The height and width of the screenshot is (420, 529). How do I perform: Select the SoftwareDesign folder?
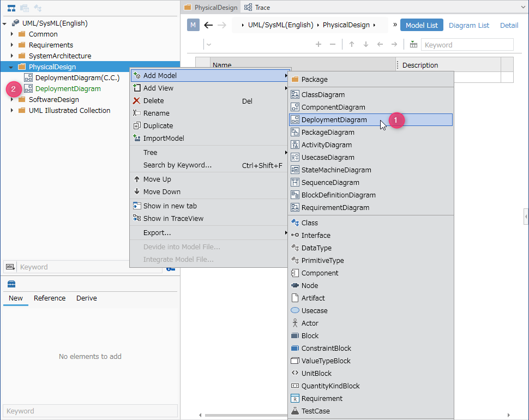point(53,99)
